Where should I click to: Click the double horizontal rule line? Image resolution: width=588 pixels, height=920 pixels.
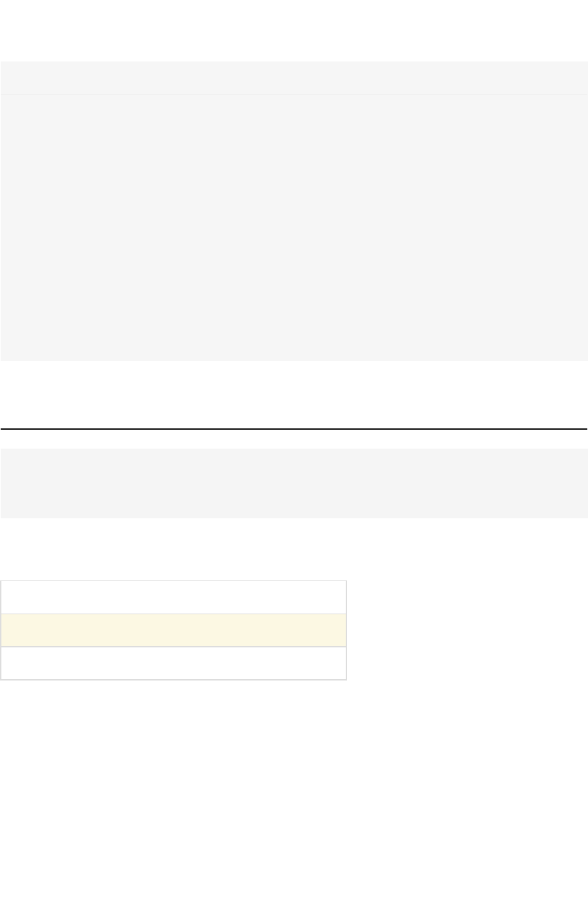(294, 429)
